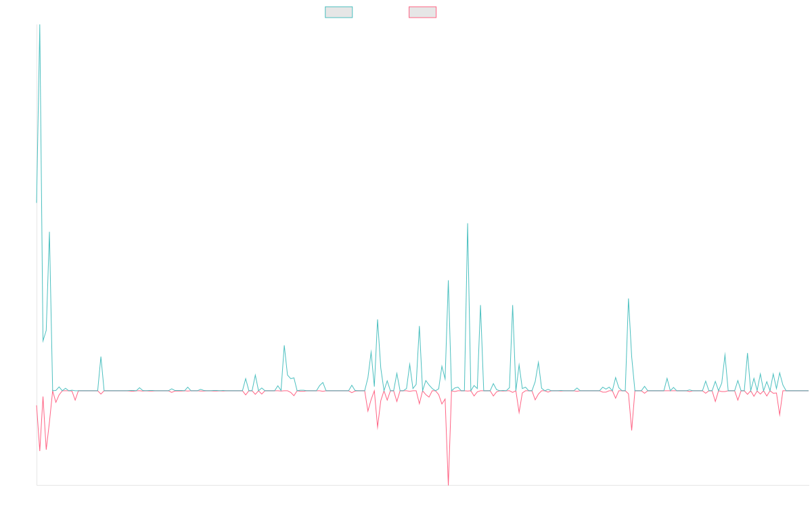Click the tallest Additions spike near Jan 2021

pos(39,27)
